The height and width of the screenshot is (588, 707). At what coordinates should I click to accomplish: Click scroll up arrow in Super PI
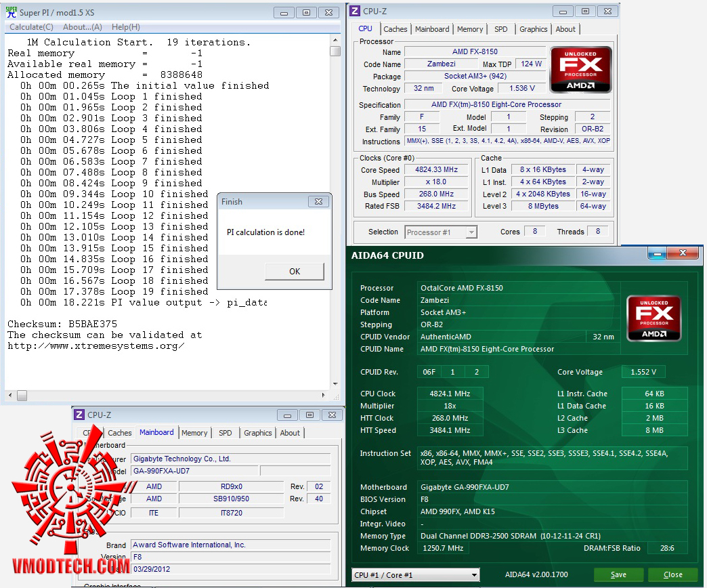335,40
